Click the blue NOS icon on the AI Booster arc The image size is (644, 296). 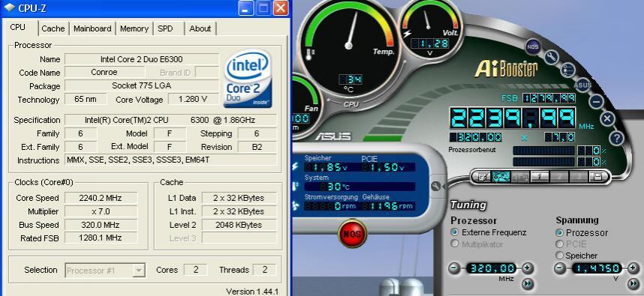coord(533,46)
